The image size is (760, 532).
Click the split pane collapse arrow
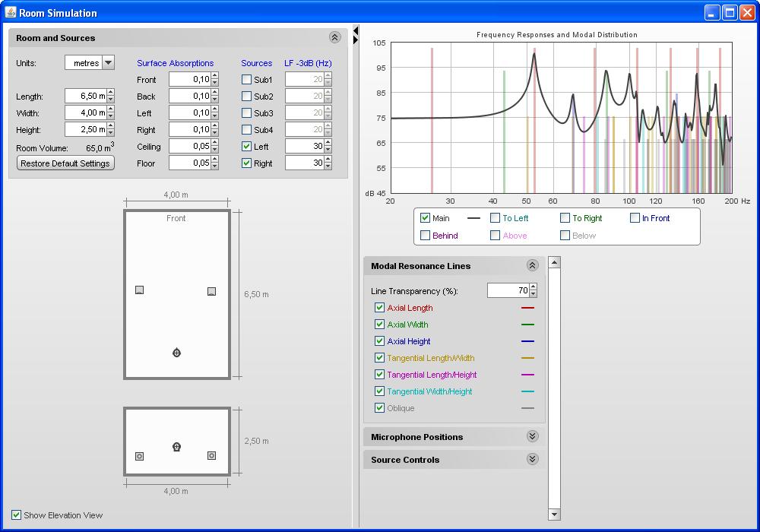[x=356, y=30]
